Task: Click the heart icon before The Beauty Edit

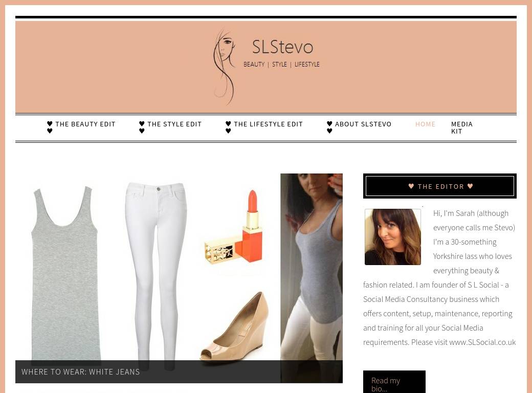Action: coord(50,124)
